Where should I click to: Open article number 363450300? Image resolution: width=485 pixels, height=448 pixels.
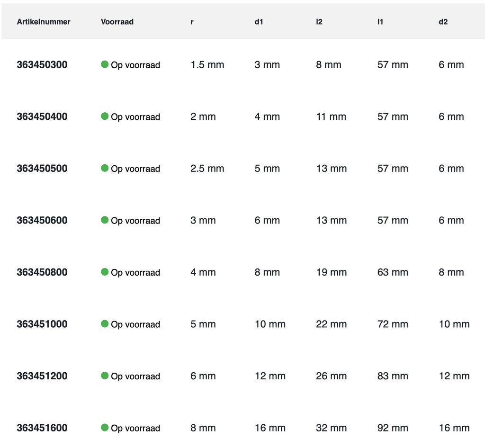click(x=42, y=65)
